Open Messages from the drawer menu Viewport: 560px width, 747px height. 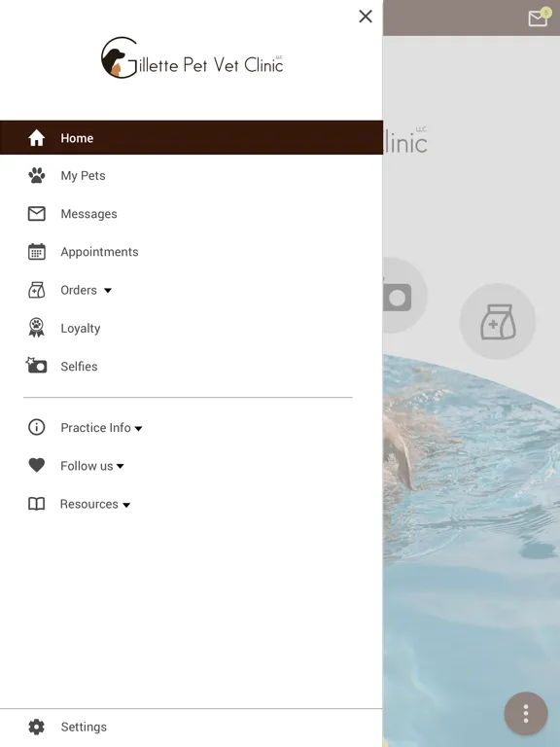88,214
